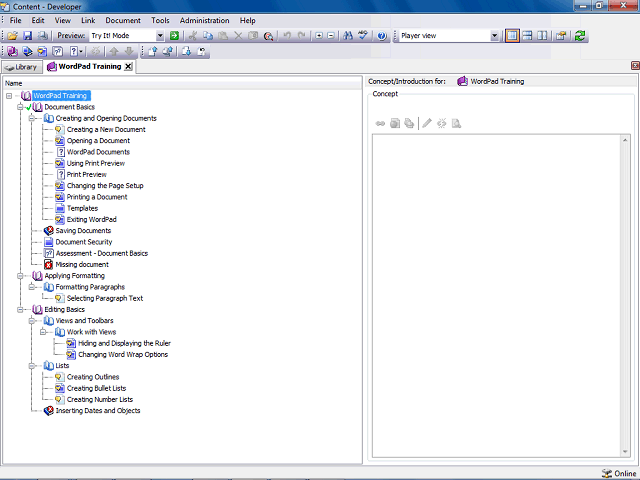640x480 pixels.
Task: Click the Cut scissors icon
Action: click(x=193, y=36)
